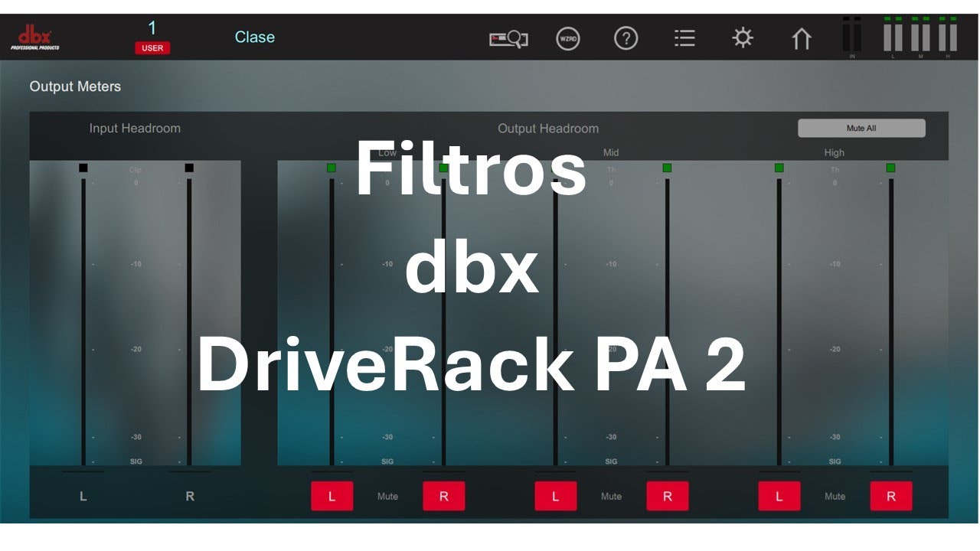Screen dimensions: 980x551
Task: Click the dbx logo
Action: coord(35,37)
